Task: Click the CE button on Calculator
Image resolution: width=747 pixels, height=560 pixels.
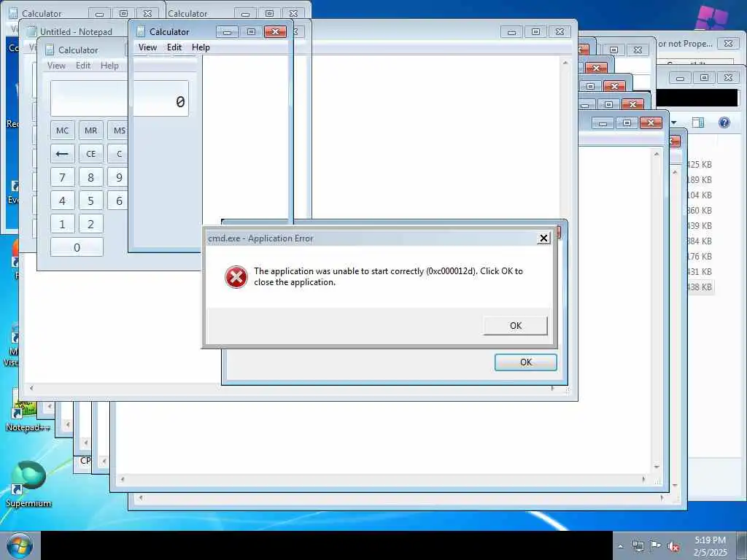Action: tap(91, 154)
